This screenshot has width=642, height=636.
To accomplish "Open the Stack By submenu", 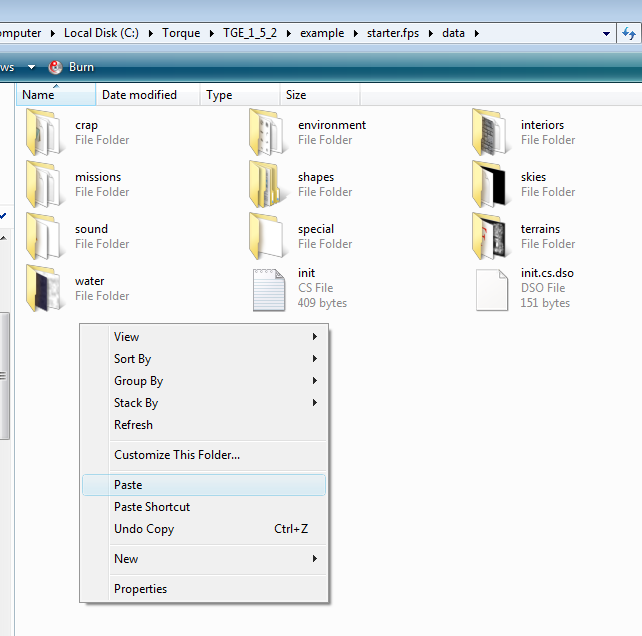I will (x=204, y=403).
